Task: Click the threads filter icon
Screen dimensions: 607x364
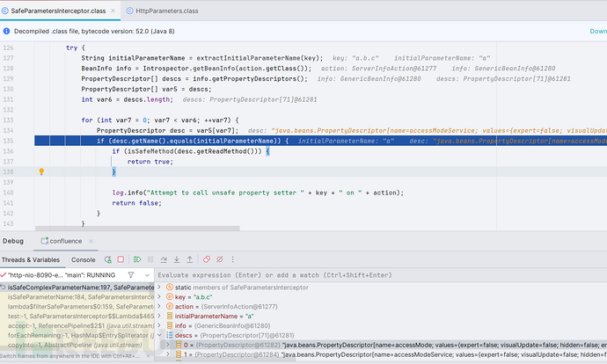Action: pyautogui.click(x=131, y=275)
